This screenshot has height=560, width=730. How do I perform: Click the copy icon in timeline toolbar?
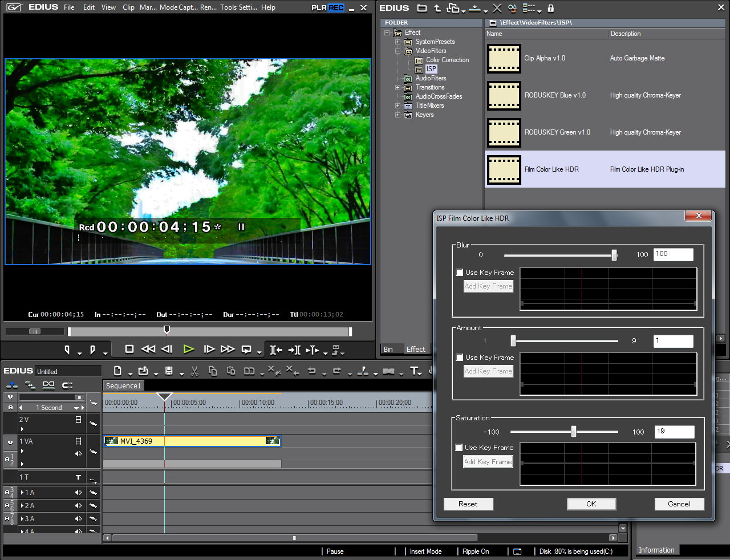click(213, 371)
